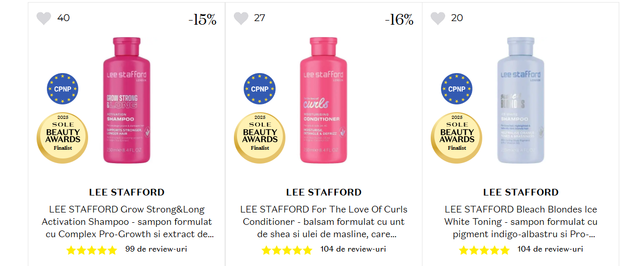Toggle wishlist heart on Grow Strong&Long shampoo
The width and height of the screenshot is (644, 266).
pyautogui.click(x=44, y=19)
